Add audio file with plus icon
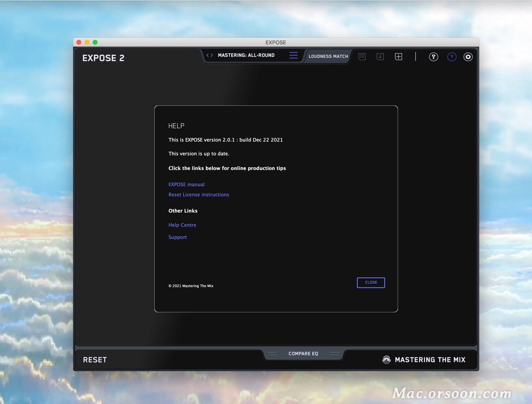The height and width of the screenshot is (404, 532). pyautogui.click(x=398, y=57)
